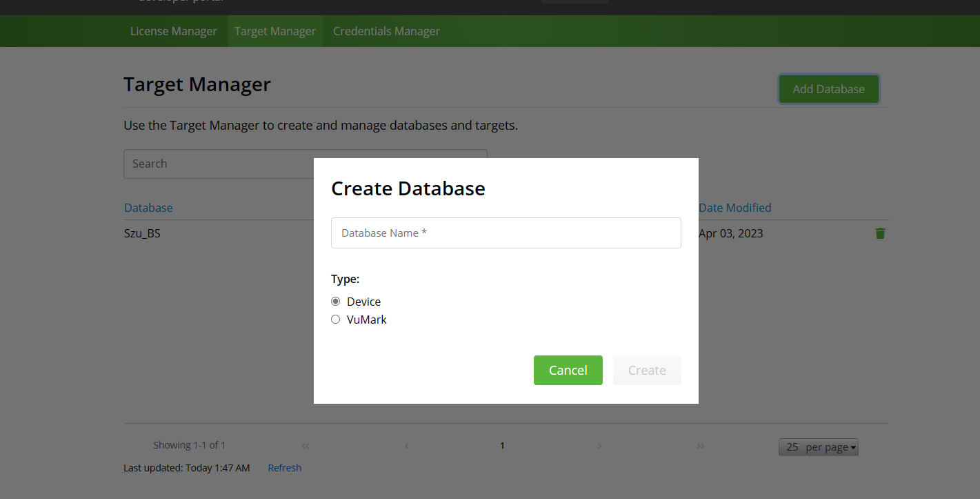Select the Device type radio button

click(336, 302)
